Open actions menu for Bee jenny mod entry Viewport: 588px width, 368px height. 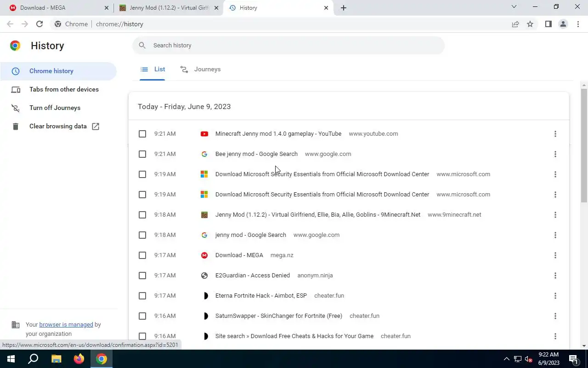coord(555,154)
